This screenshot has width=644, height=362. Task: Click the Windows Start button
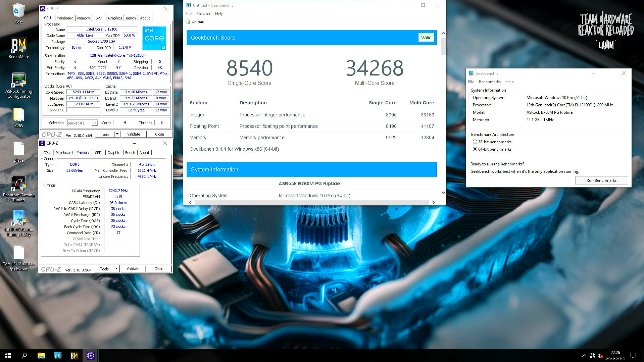(8, 355)
